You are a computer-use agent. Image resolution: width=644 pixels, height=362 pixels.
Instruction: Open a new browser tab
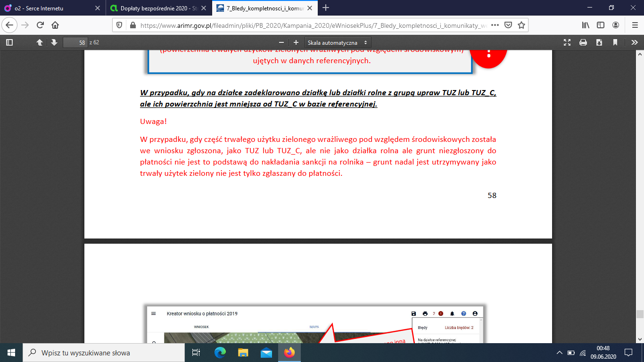click(x=326, y=8)
